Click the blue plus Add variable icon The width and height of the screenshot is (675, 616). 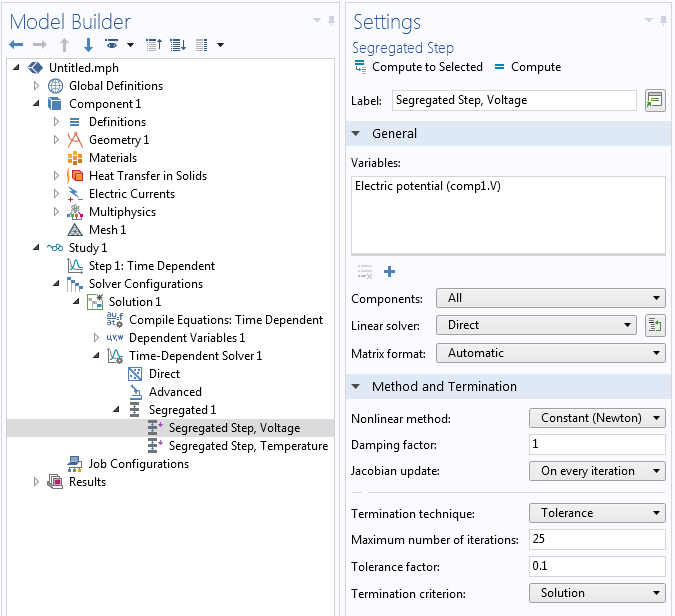coord(389,272)
